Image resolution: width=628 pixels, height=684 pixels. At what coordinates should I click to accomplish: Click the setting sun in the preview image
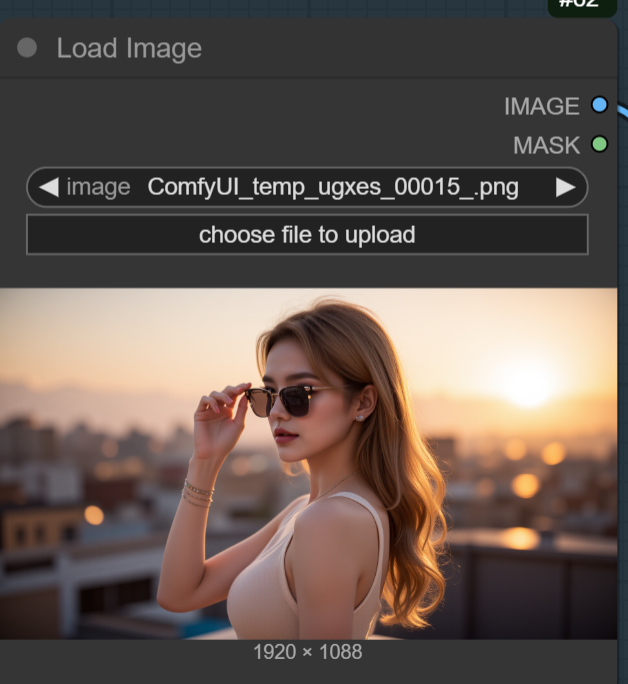[529, 383]
